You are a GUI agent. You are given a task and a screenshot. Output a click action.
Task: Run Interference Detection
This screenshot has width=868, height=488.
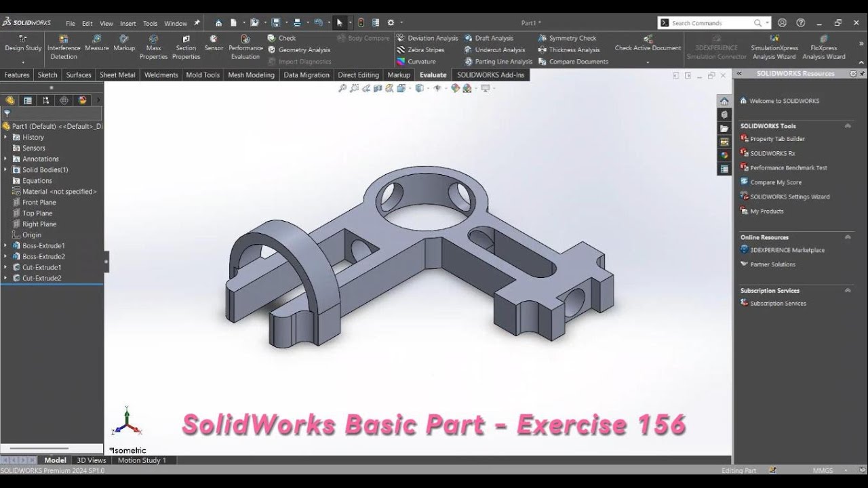(64, 47)
